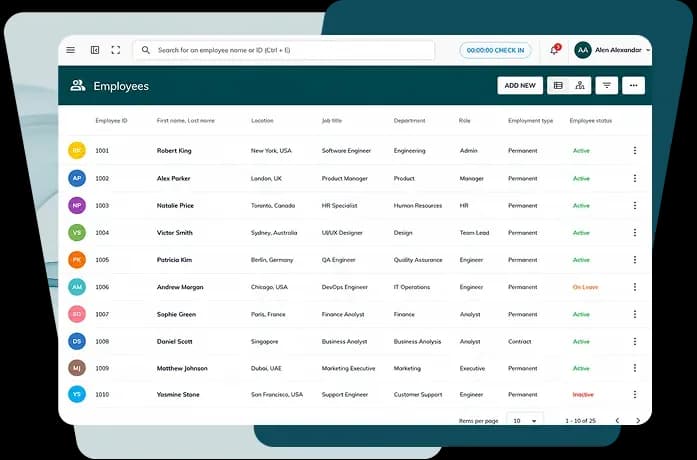Sort by Employment type column header
This screenshot has height=460, width=697.
pos(531,120)
